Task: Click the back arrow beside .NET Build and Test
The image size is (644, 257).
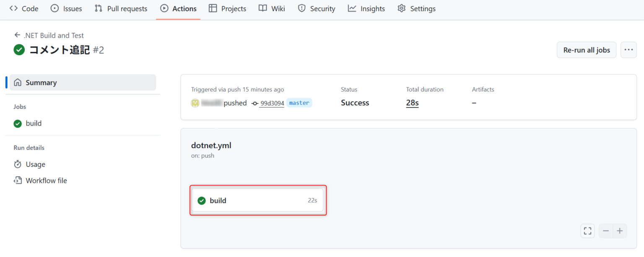Action: (17, 35)
